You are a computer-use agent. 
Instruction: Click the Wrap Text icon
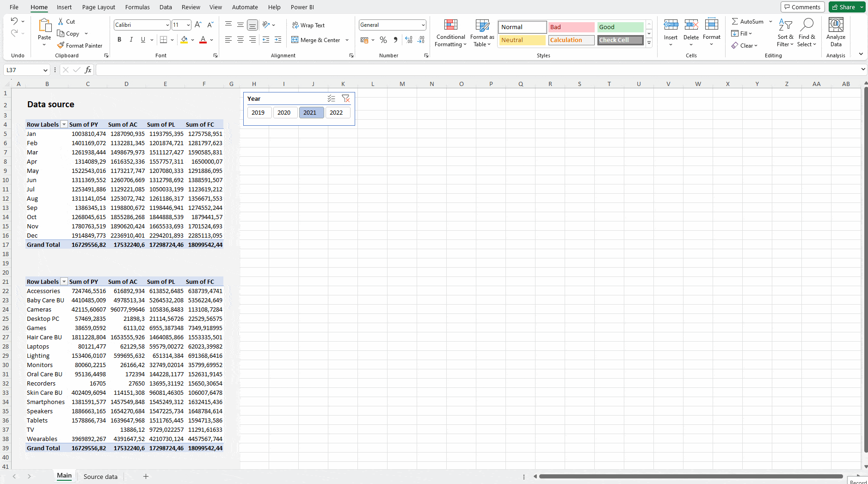coord(295,25)
